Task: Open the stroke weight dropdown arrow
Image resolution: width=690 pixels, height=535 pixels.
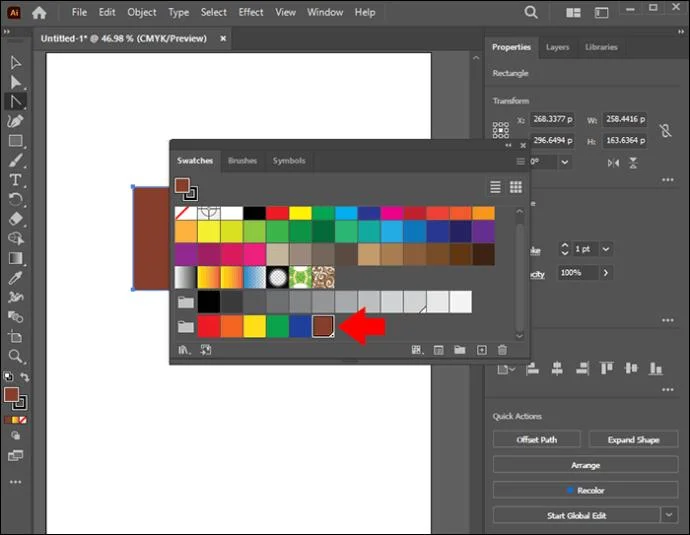Action: 606,249
